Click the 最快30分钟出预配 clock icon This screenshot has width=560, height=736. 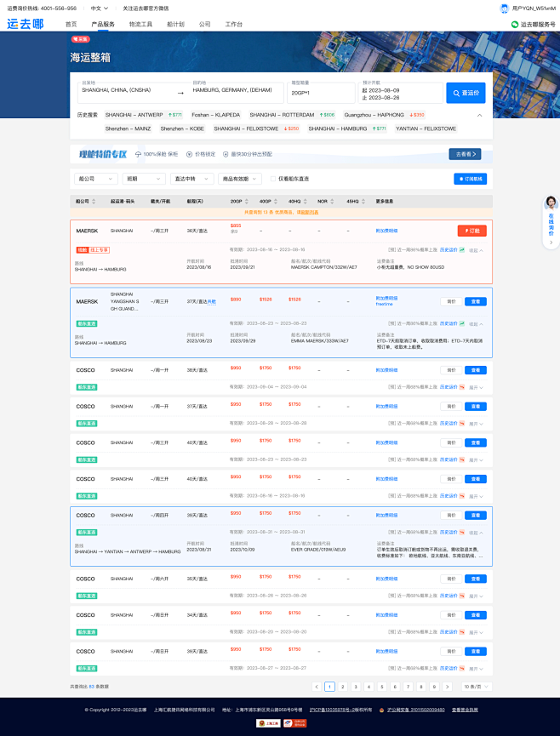tap(226, 154)
